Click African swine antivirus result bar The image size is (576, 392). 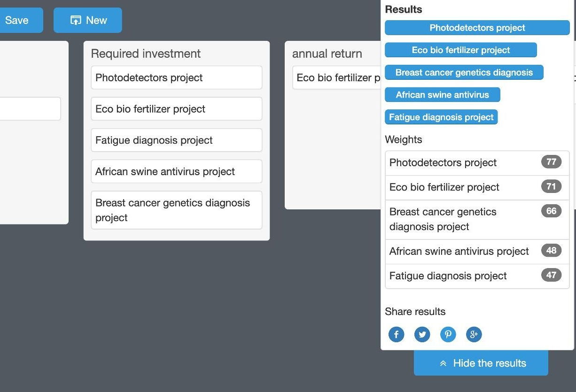tap(442, 95)
